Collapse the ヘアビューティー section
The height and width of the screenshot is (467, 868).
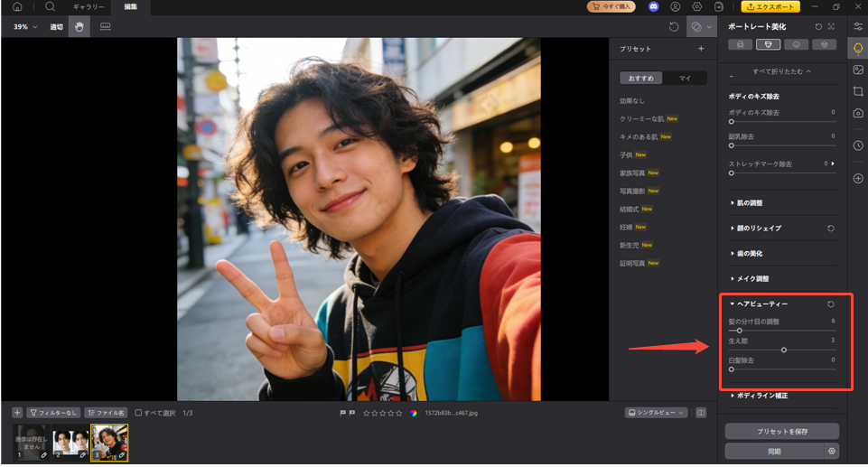[759, 304]
